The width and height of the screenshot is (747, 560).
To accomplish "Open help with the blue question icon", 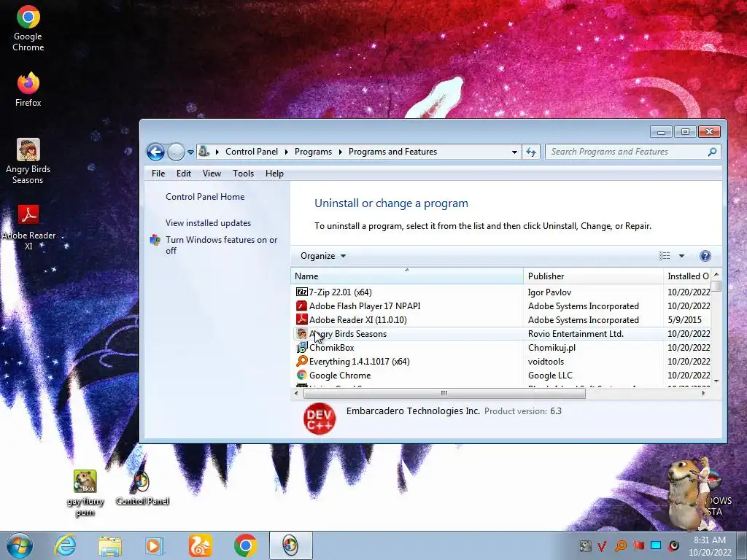I will click(x=705, y=256).
